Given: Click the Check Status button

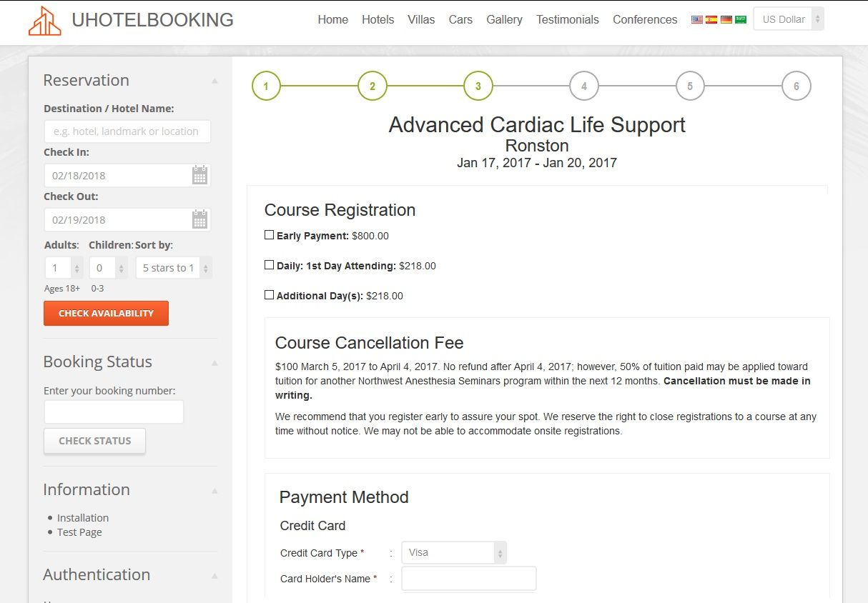Looking at the screenshot, I should coord(94,441).
